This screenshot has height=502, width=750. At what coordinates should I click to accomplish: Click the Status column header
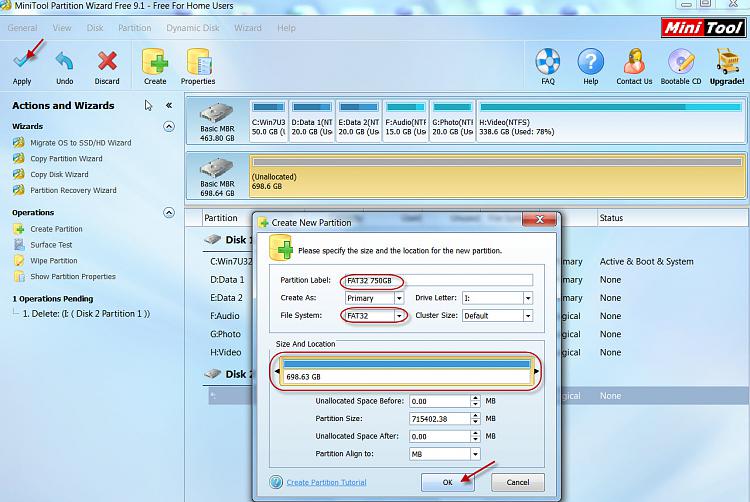click(x=611, y=218)
